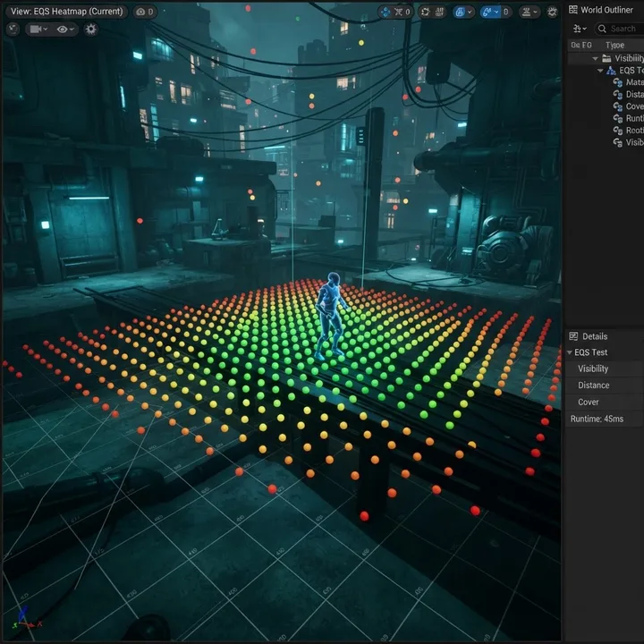Image resolution: width=644 pixels, height=644 pixels.
Task: Click the World Outliner search field
Action: (x=619, y=29)
